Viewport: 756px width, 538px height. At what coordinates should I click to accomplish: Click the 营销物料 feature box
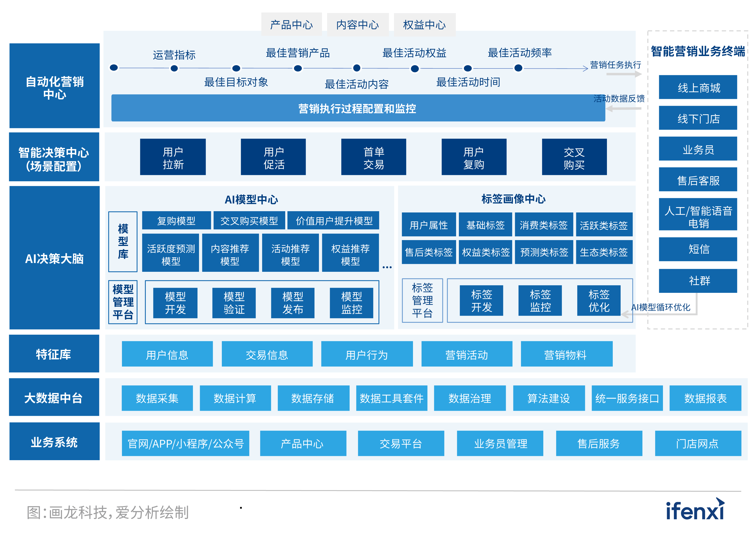567,354
